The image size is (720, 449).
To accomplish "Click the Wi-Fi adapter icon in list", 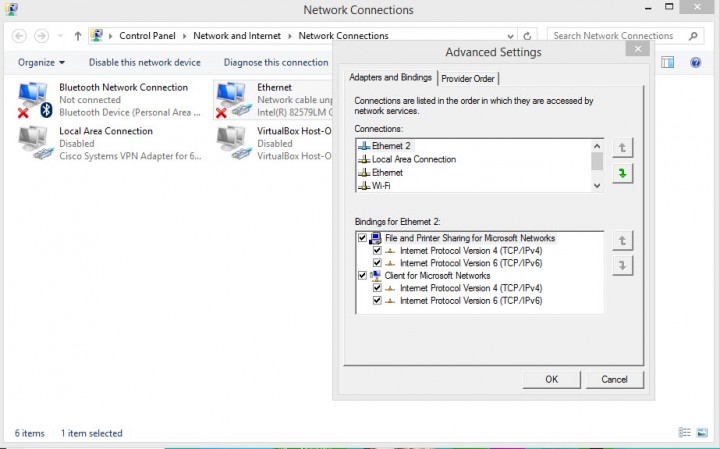I will (364, 186).
